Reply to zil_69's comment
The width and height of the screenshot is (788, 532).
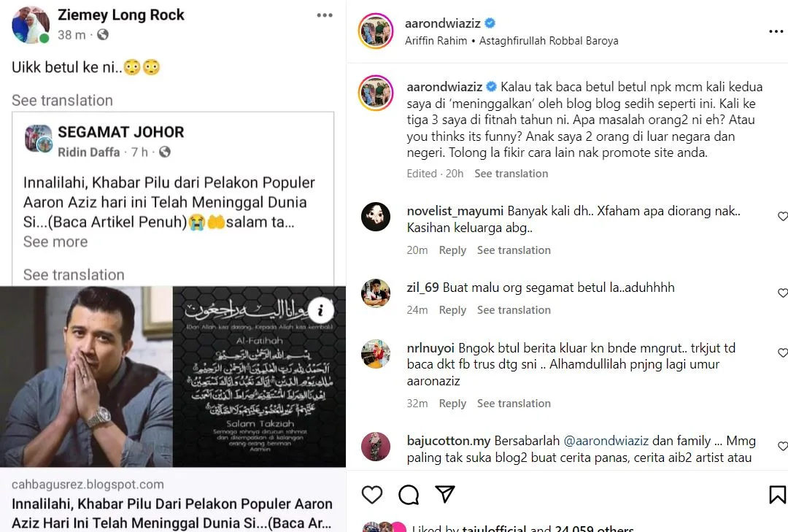452,310
